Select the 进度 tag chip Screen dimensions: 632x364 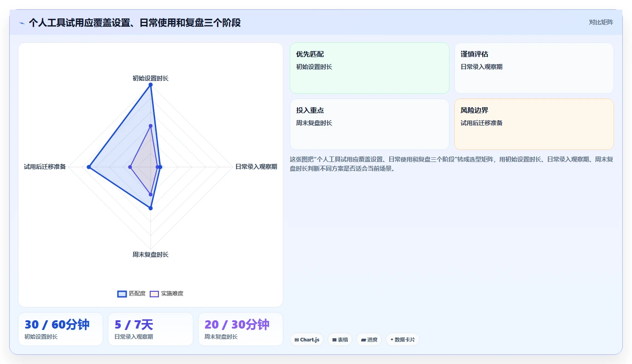coord(369,340)
